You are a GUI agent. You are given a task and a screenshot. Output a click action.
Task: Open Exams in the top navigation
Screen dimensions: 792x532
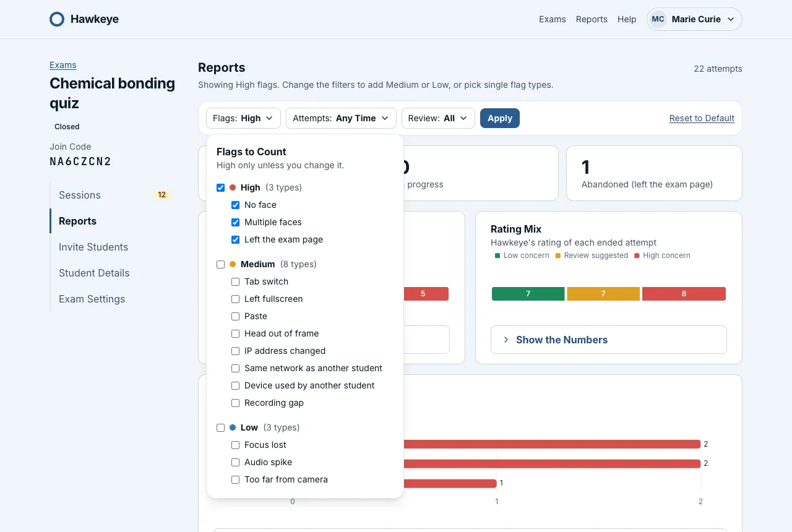(x=553, y=19)
